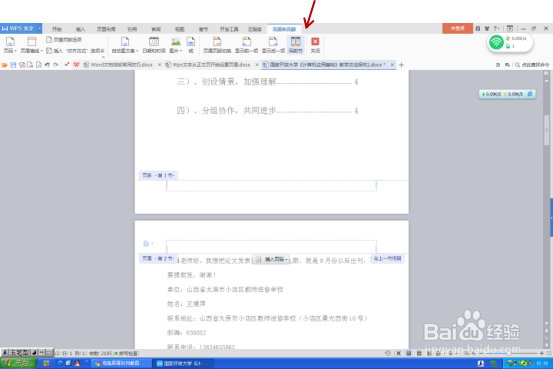
Task: Open 页眉页脚选项 header footer options
Action: click(x=64, y=40)
